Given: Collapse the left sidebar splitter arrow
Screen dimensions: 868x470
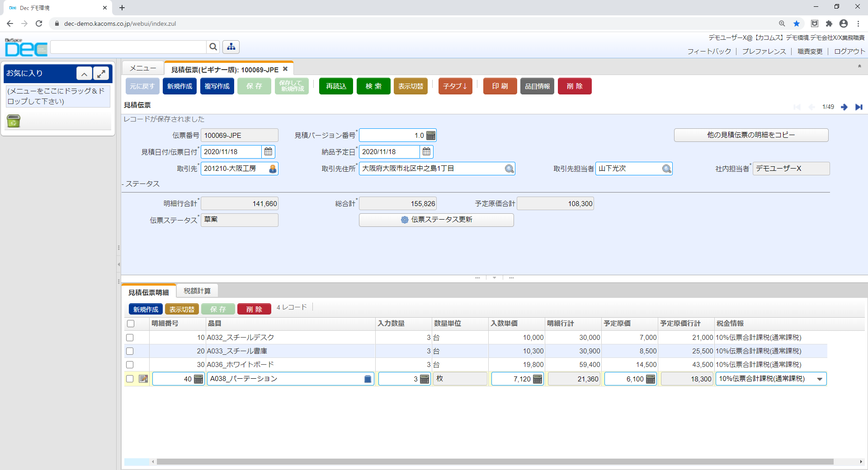Looking at the screenshot, I should pos(118,264).
